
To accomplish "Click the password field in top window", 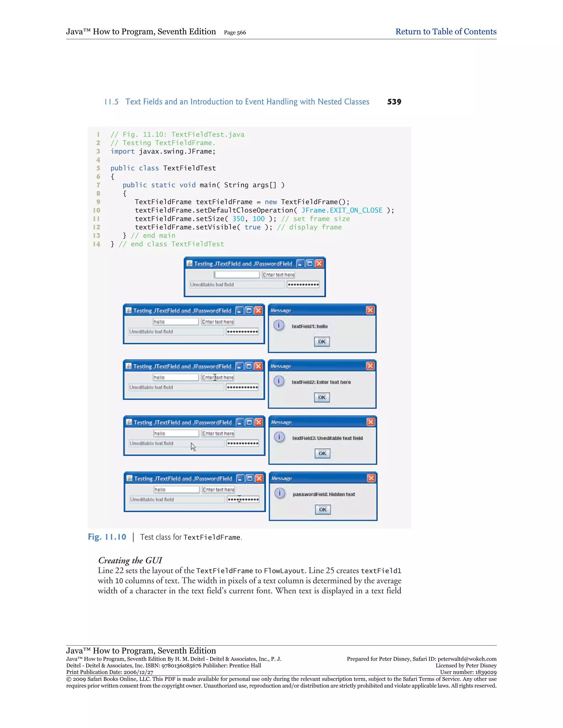I will tap(303, 285).
